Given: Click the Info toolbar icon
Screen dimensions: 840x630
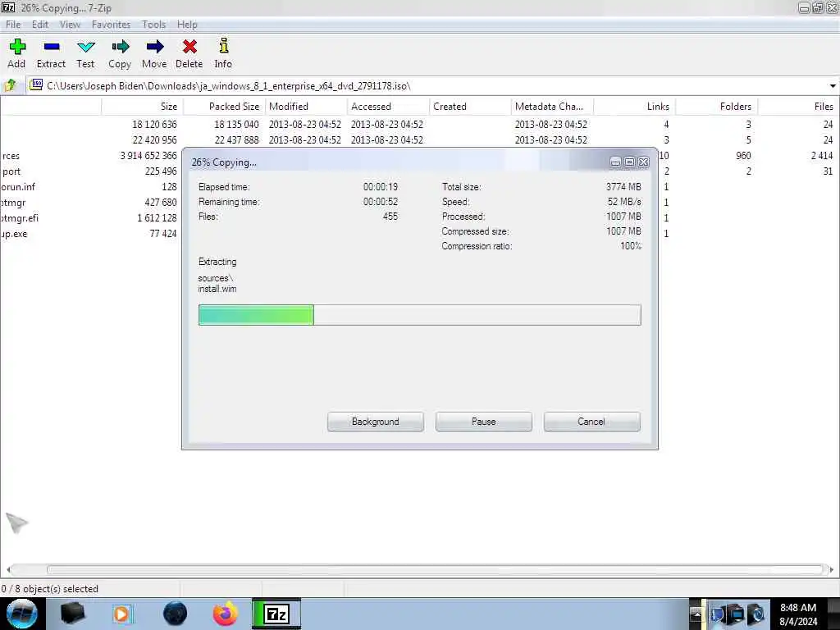Looking at the screenshot, I should point(223,53).
